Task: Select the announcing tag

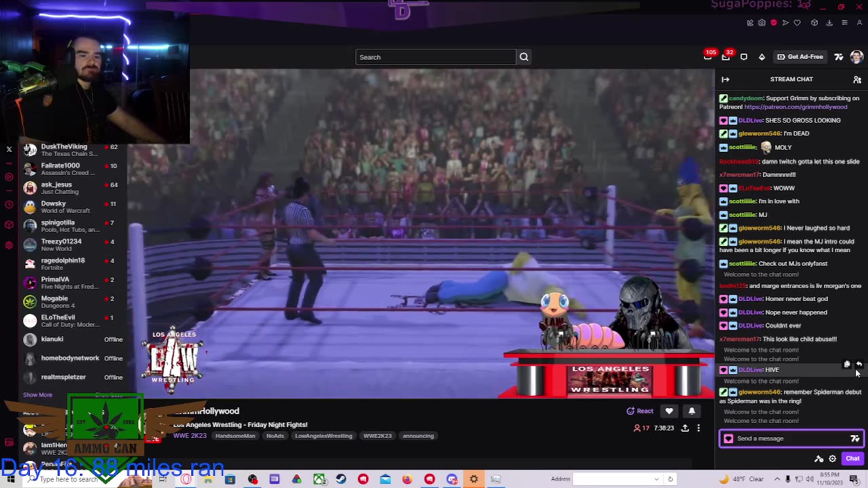Action: [418, 436]
